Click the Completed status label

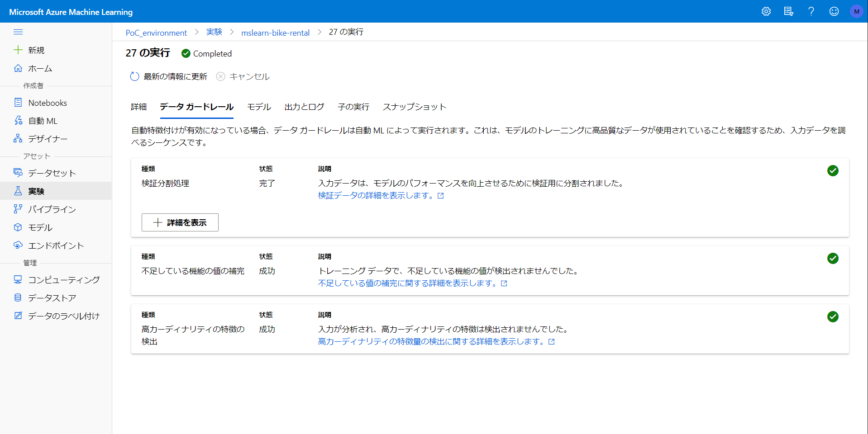point(212,53)
